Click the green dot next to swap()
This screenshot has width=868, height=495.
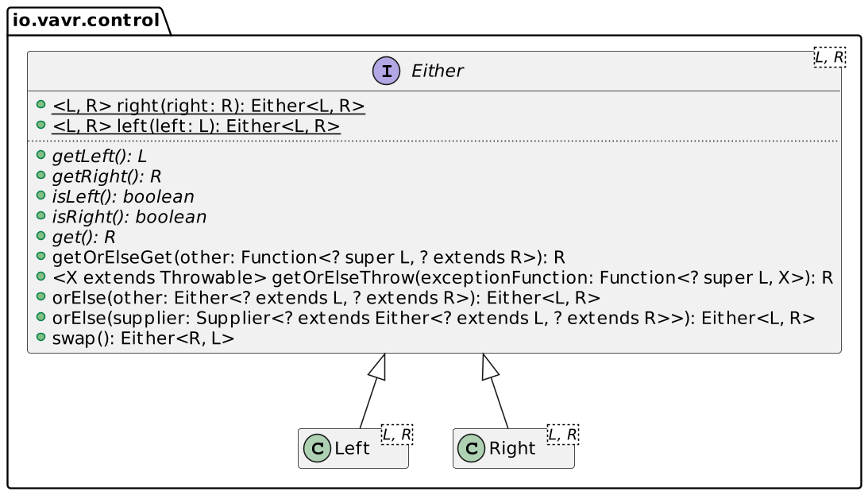coord(41,337)
